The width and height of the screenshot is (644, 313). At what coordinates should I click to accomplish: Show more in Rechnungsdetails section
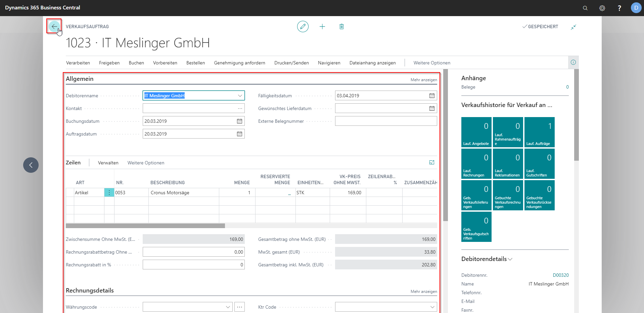[x=424, y=292]
